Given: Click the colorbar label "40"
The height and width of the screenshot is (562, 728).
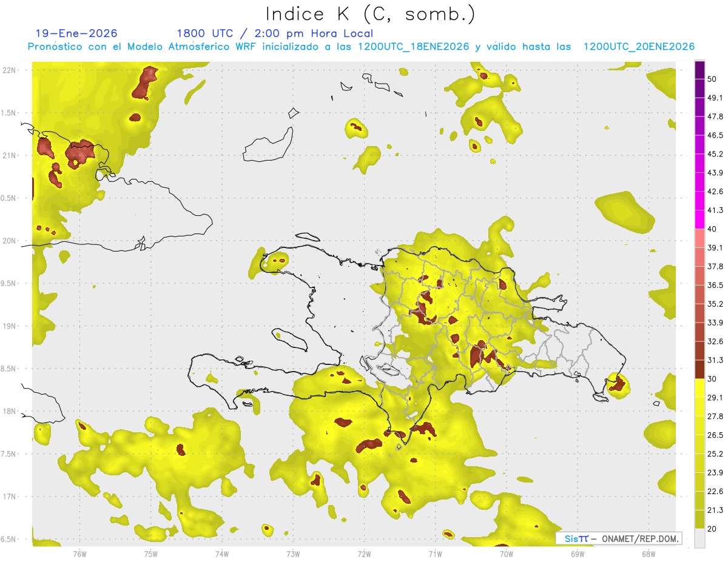Looking at the screenshot, I should [x=712, y=229].
